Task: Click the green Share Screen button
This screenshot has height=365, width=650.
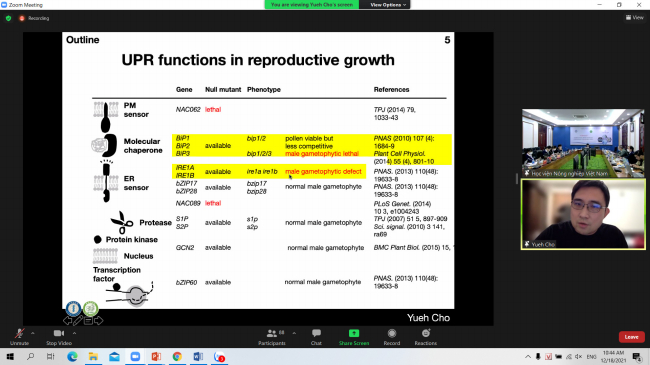Action: [x=354, y=336]
